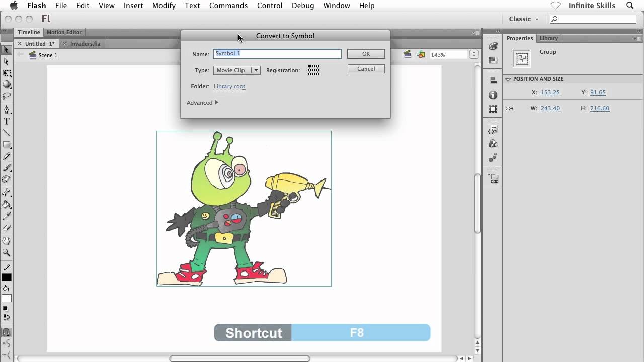Open the Timeline panel options menu
Screen dimensions: 644x362
(476, 32)
